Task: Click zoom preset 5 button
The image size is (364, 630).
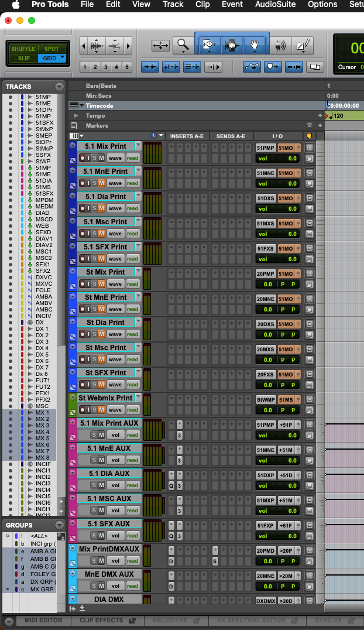Action: click(126, 67)
